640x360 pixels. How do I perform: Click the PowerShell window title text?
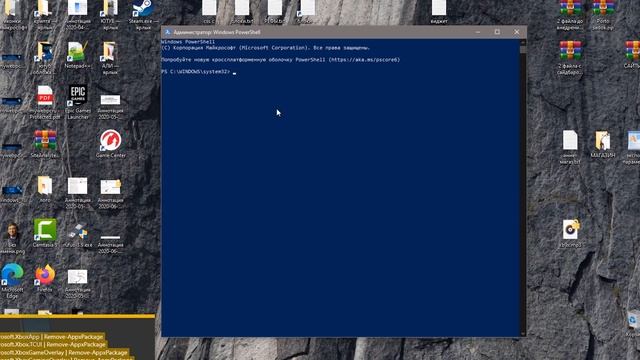click(x=217, y=32)
